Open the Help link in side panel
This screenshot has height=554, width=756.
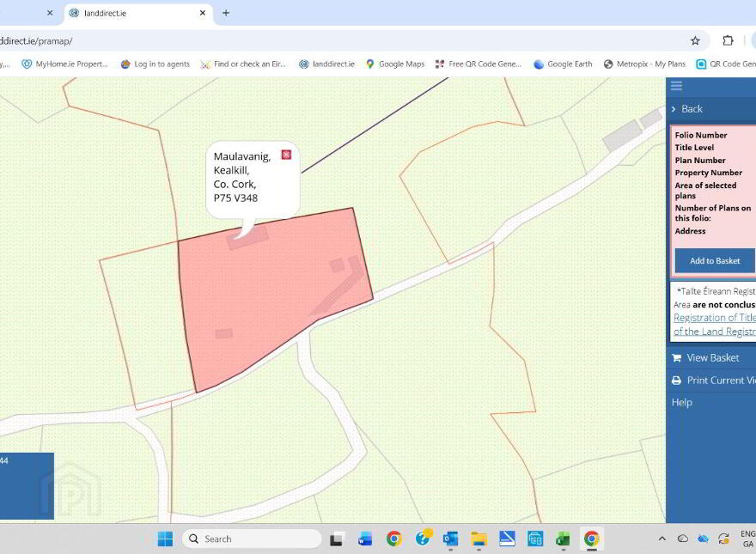click(x=682, y=402)
